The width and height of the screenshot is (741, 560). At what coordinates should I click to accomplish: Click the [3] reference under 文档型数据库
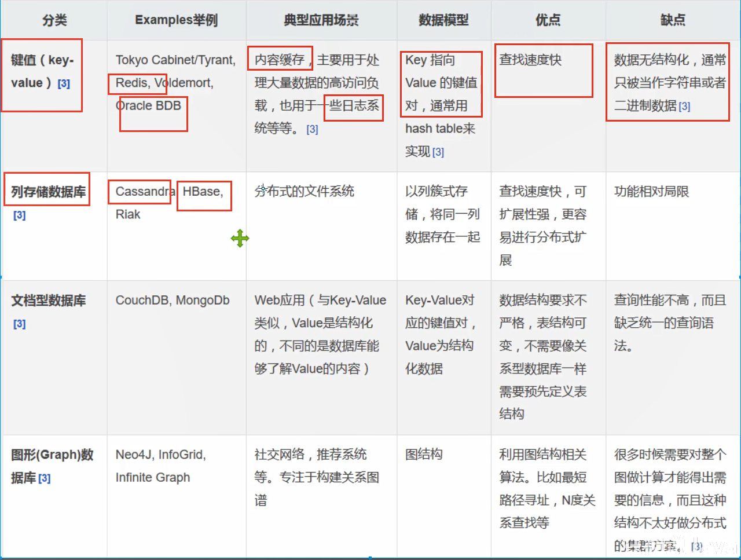click(20, 324)
